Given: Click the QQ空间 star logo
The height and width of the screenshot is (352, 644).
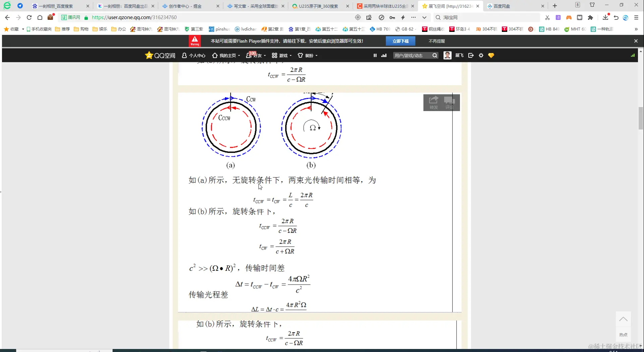Looking at the screenshot, I should pyautogui.click(x=149, y=55).
